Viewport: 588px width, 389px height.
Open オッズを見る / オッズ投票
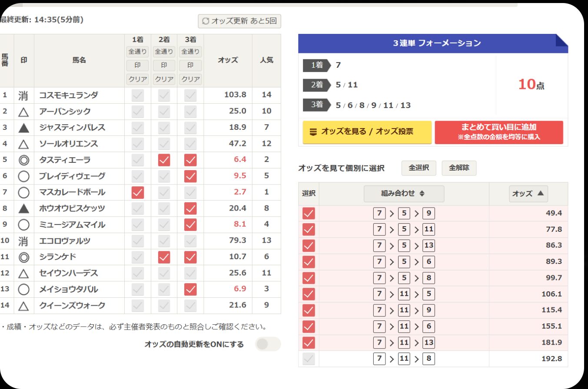tap(367, 132)
